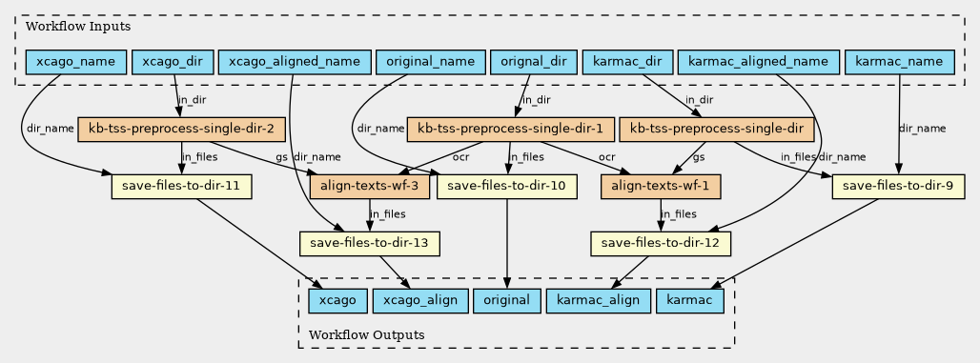Image resolution: width=980 pixels, height=363 pixels.
Task: Click the karmac_dir input node
Action: (627, 62)
